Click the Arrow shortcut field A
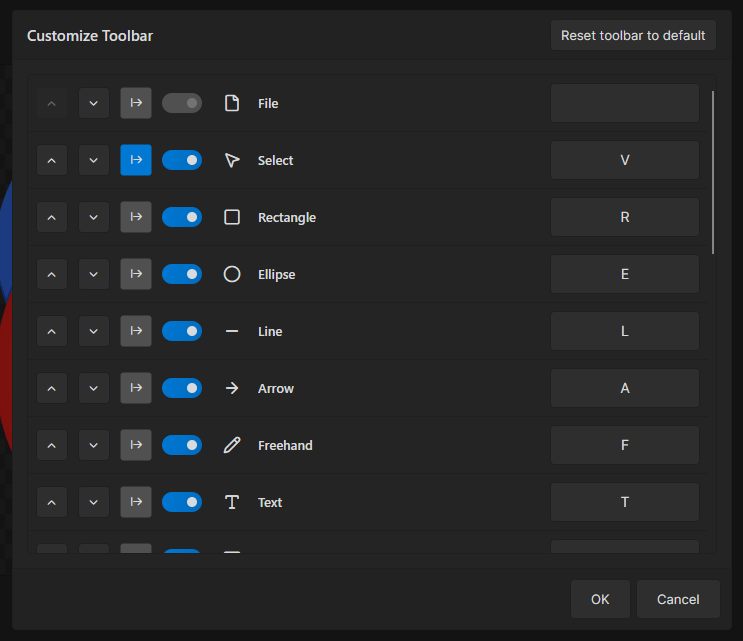Viewport: 743px width, 641px height. [625, 388]
